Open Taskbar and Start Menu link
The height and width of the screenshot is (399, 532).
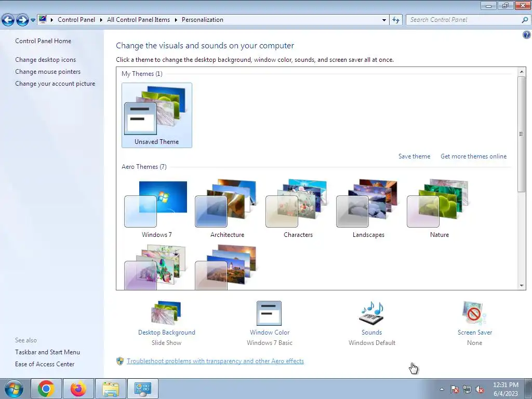coord(47,352)
